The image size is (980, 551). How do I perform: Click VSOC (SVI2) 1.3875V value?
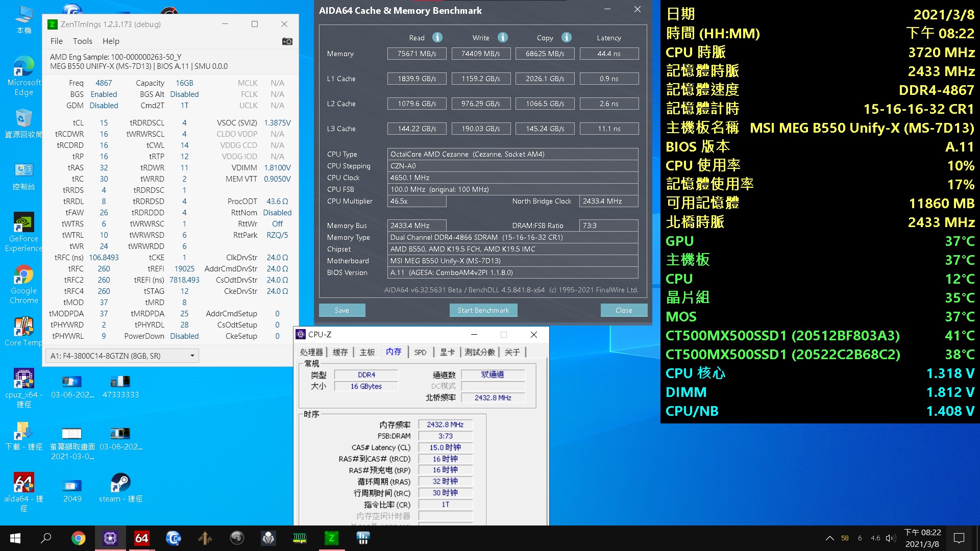277,122
